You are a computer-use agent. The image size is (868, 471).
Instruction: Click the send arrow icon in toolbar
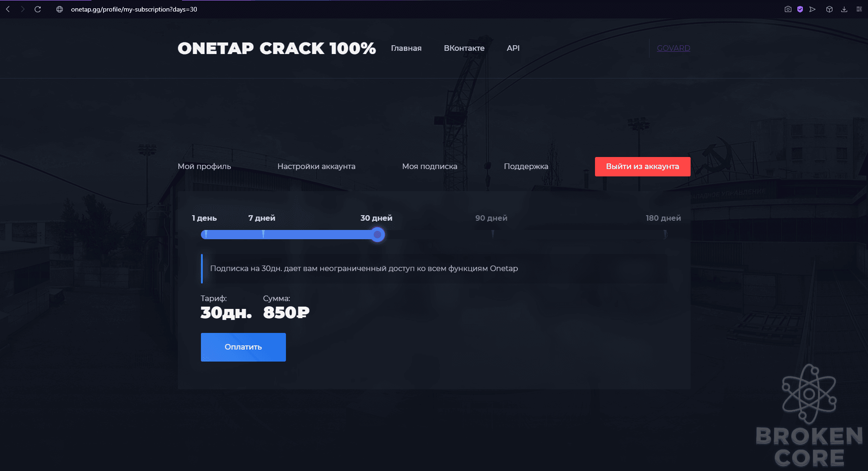coord(813,9)
